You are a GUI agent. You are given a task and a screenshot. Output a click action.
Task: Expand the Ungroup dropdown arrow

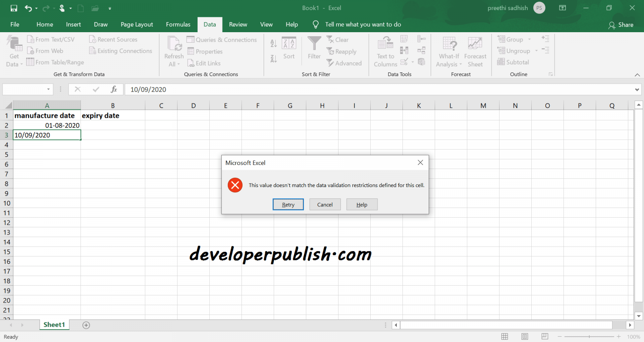(x=536, y=51)
